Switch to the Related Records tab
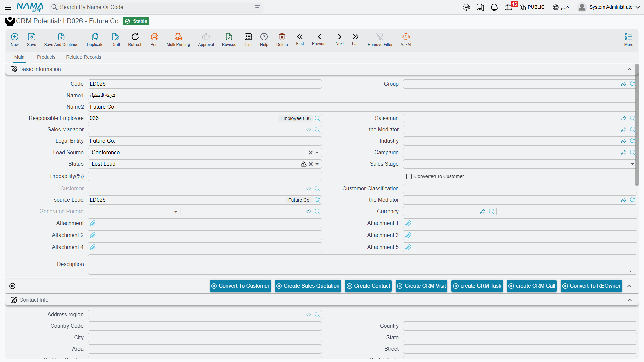Image resolution: width=644 pixels, height=362 pixels. point(84,57)
